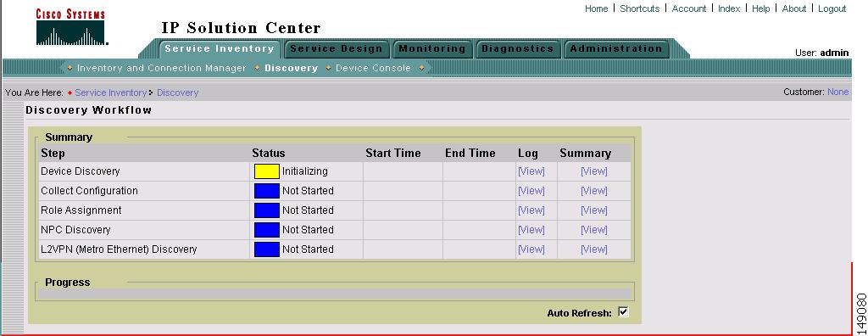The width and height of the screenshot is (868, 336).
Task: View the L2VPN Discovery log
Action: coord(531,249)
